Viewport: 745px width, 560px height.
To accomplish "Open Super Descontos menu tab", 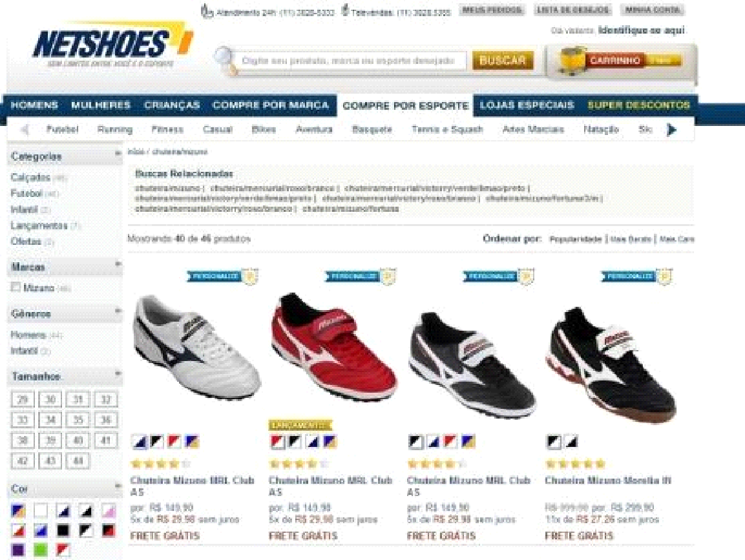I will [x=638, y=105].
